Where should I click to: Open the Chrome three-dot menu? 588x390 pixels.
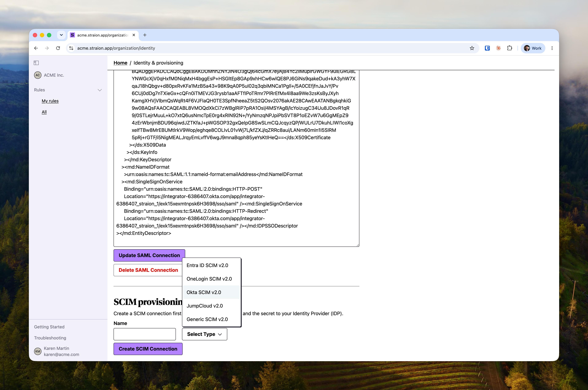552,48
